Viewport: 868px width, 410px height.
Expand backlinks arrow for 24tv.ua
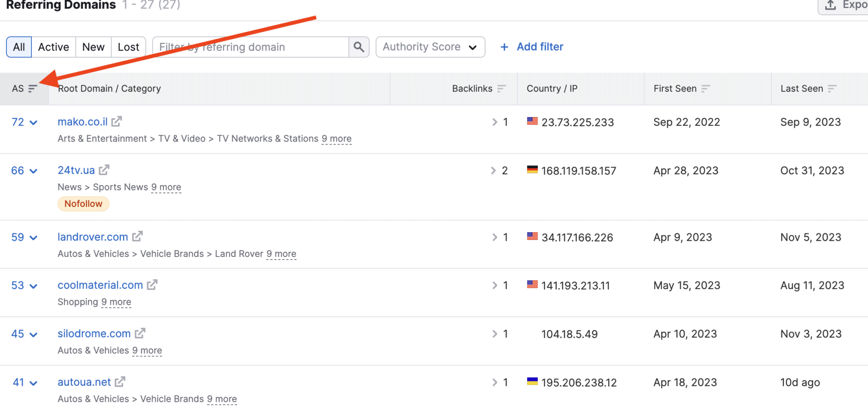(493, 170)
